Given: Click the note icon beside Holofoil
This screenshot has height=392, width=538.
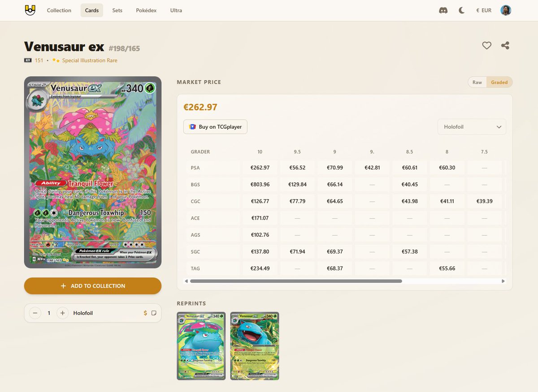Looking at the screenshot, I should tap(154, 313).
